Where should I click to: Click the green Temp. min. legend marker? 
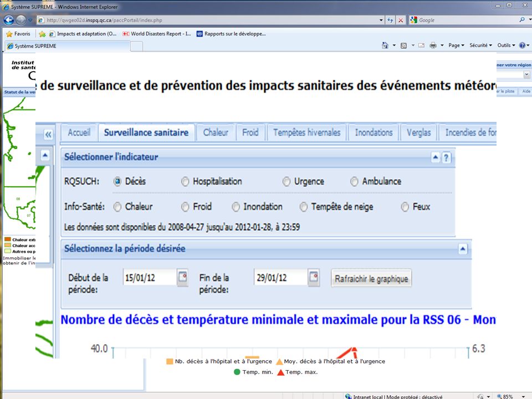click(x=237, y=372)
